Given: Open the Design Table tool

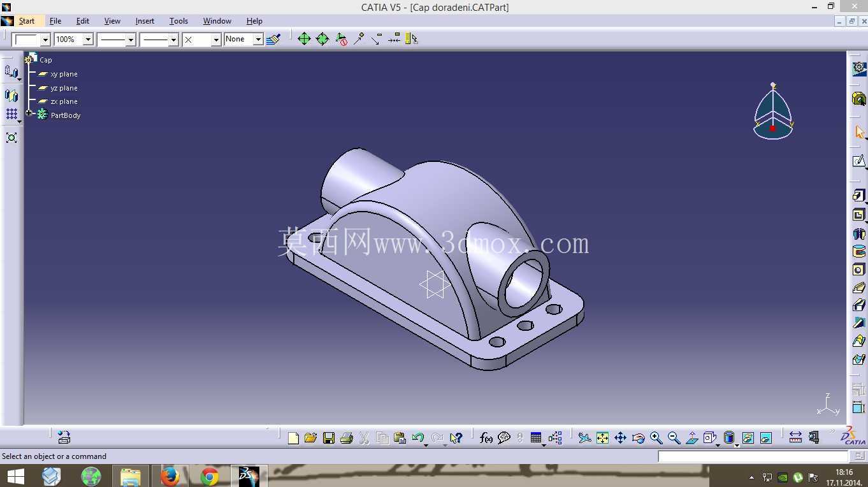Looking at the screenshot, I should coord(536,438).
